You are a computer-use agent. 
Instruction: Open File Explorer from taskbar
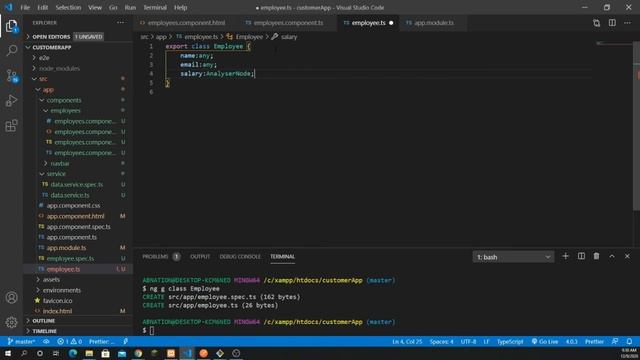coord(89,353)
